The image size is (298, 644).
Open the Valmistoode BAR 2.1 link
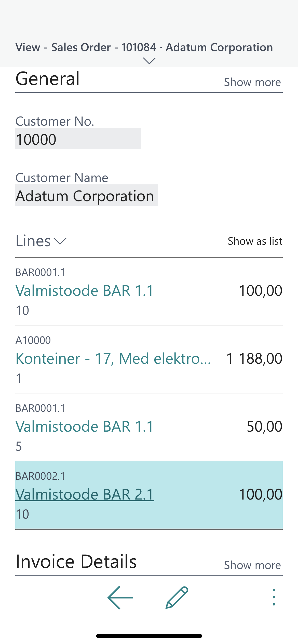pyautogui.click(x=85, y=494)
